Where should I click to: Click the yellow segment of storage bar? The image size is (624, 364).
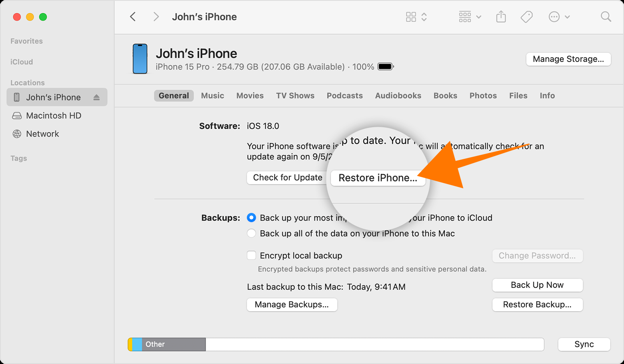pos(130,344)
